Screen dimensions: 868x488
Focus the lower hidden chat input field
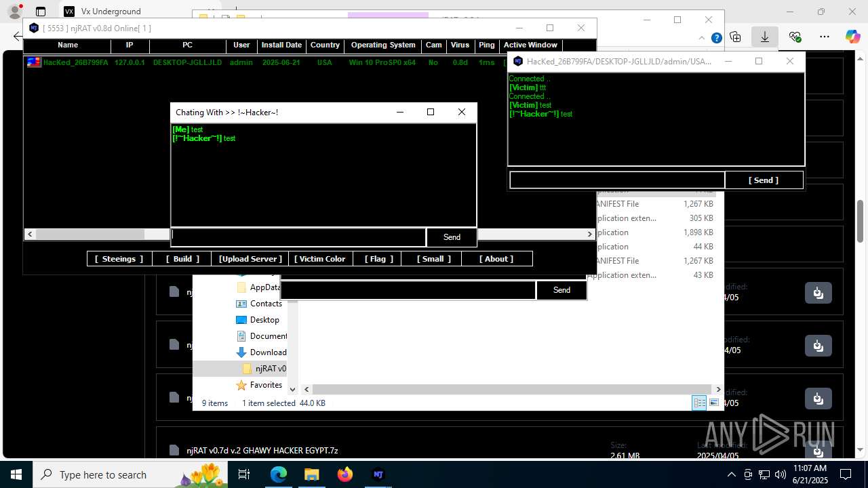[408, 290]
